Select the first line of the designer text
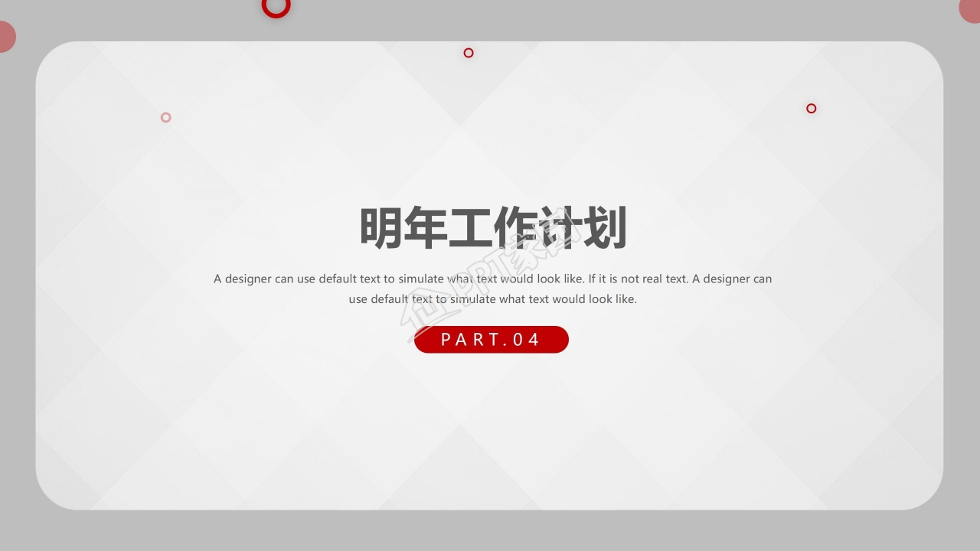This screenshot has width=980, height=551. [492, 279]
